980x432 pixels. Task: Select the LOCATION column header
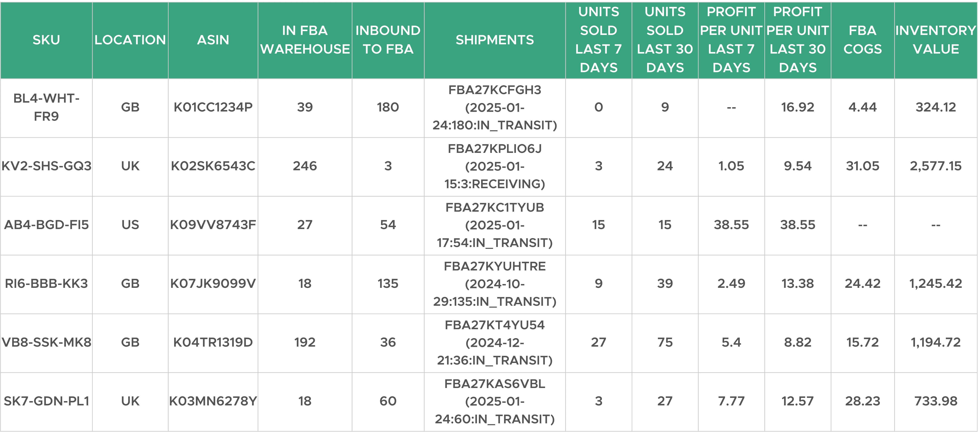[130, 40]
